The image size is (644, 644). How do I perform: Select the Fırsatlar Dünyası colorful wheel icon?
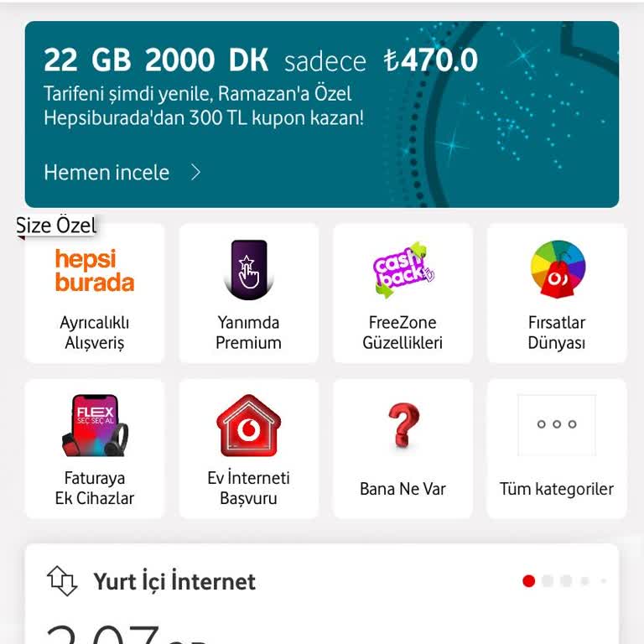point(558,269)
